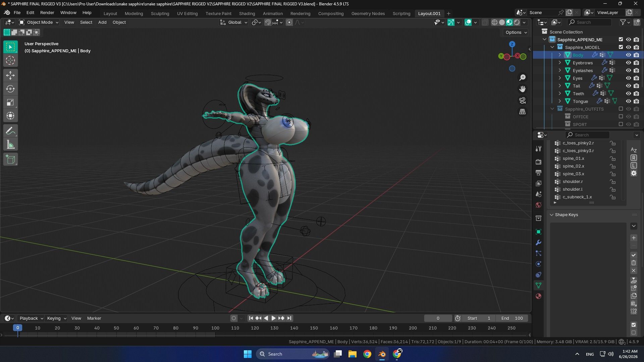Jump to the timeline start frame

pos(251,318)
